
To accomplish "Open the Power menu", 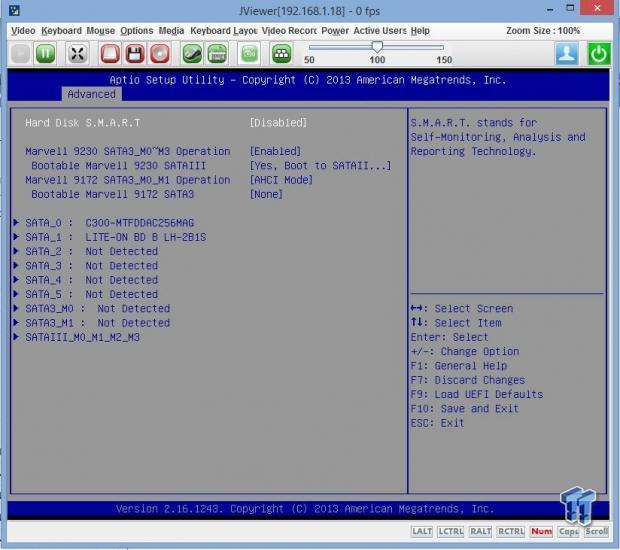I will click(x=335, y=31).
